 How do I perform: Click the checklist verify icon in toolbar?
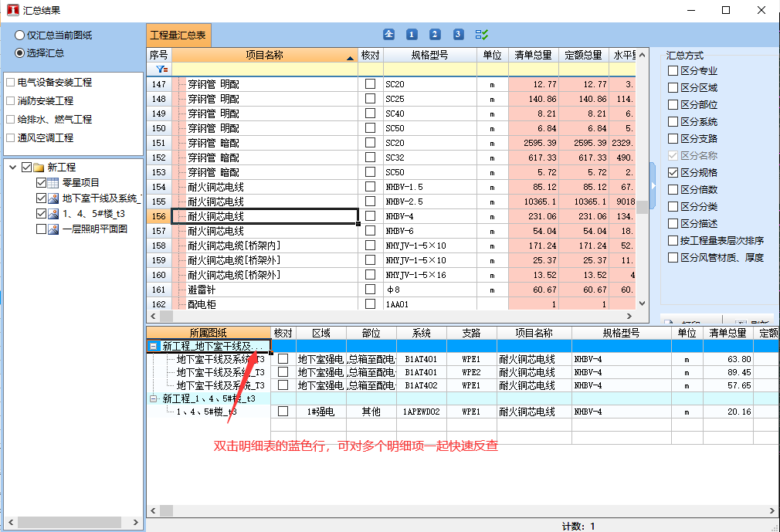coord(482,35)
